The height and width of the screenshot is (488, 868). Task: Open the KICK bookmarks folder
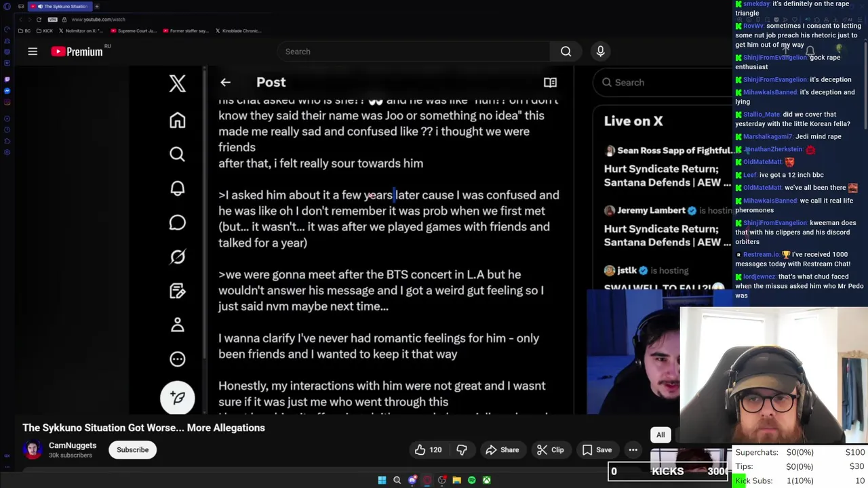coord(45,30)
